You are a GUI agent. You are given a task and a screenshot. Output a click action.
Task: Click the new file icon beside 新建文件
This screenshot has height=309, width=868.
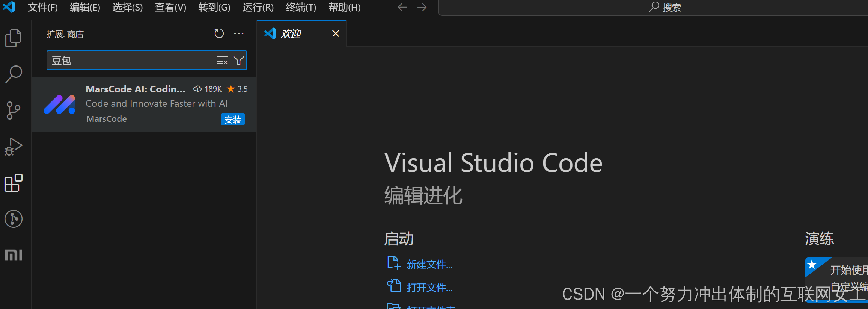(x=394, y=263)
